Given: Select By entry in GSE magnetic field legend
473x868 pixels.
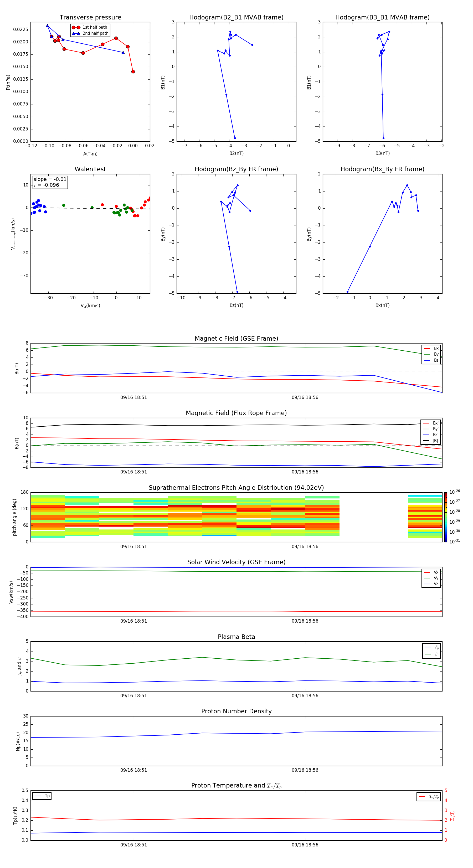Looking at the screenshot, I should 431,354.
